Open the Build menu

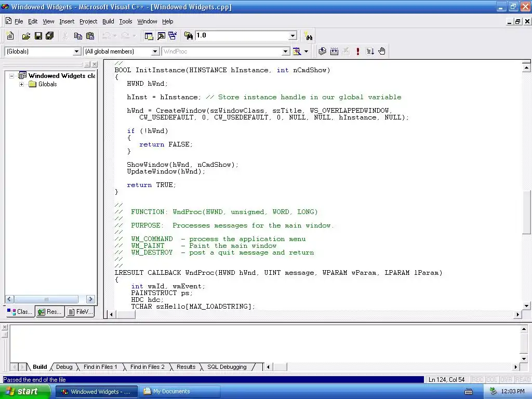[108, 21]
